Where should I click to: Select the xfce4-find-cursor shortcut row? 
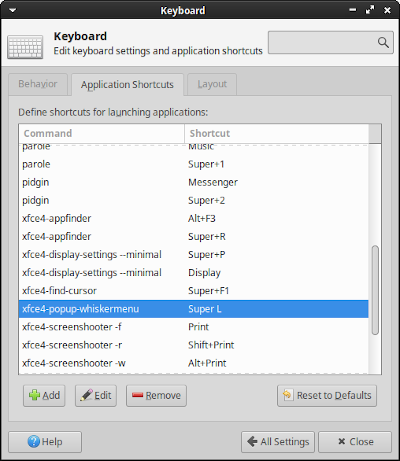tap(194, 291)
